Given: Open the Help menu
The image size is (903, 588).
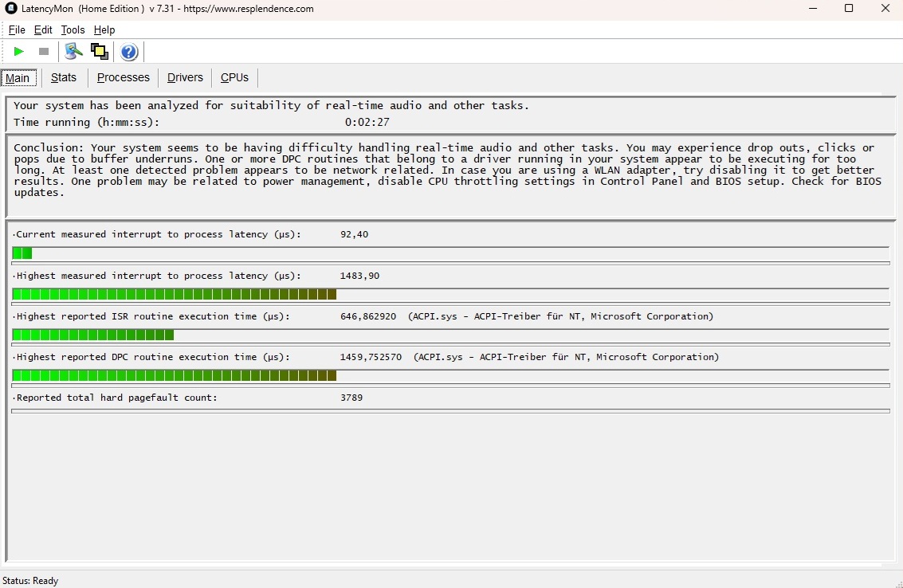Looking at the screenshot, I should 104,30.
